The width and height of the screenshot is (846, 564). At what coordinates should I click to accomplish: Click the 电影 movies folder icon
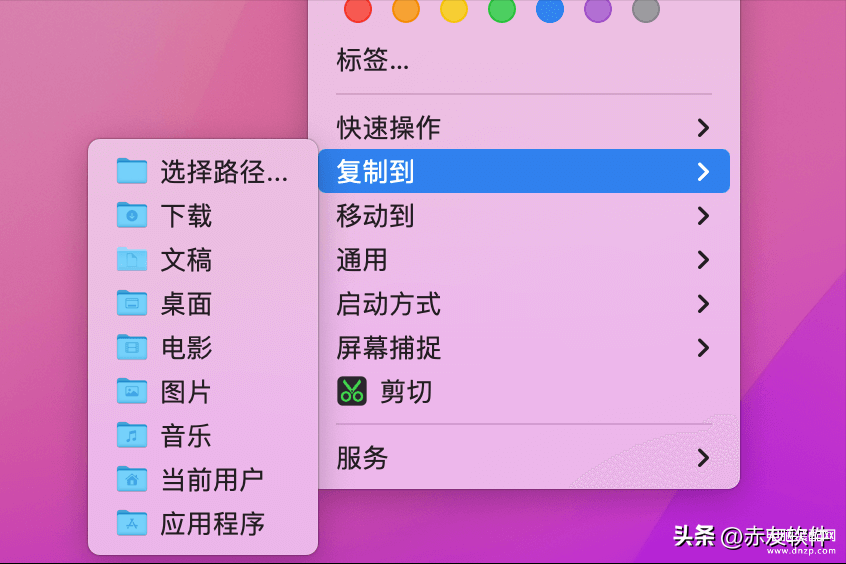[132, 347]
